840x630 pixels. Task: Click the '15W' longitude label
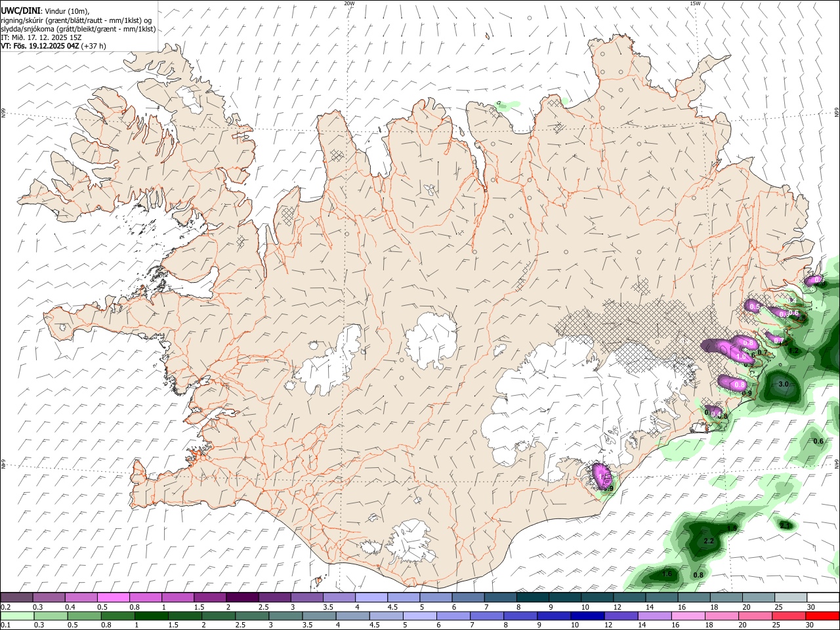click(x=695, y=3)
